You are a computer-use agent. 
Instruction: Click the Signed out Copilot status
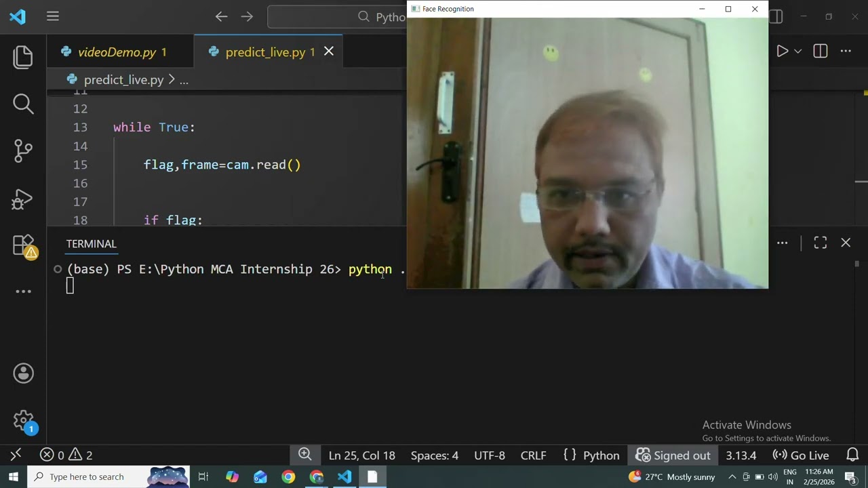click(673, 455)
